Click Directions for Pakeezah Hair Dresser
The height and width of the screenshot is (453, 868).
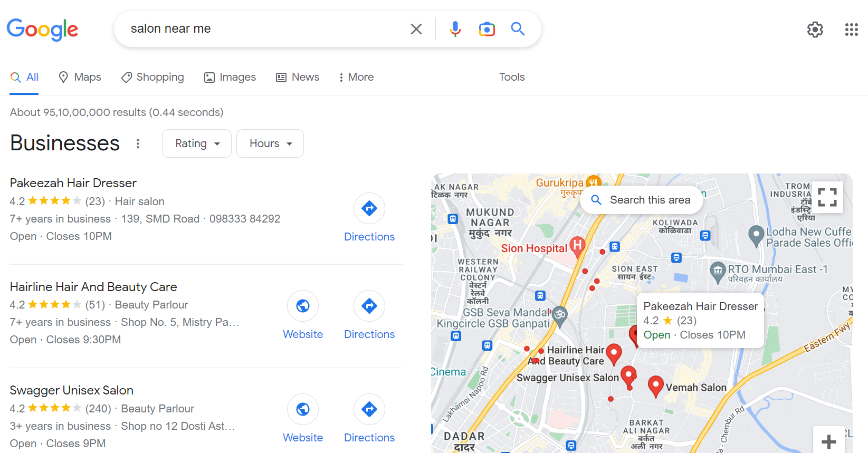pos(369,208)
